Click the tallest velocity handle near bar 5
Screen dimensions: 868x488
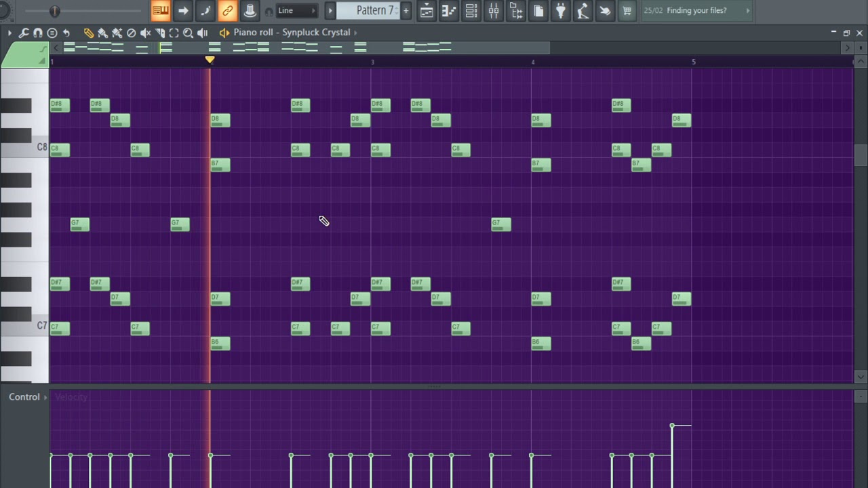(672, 426)
